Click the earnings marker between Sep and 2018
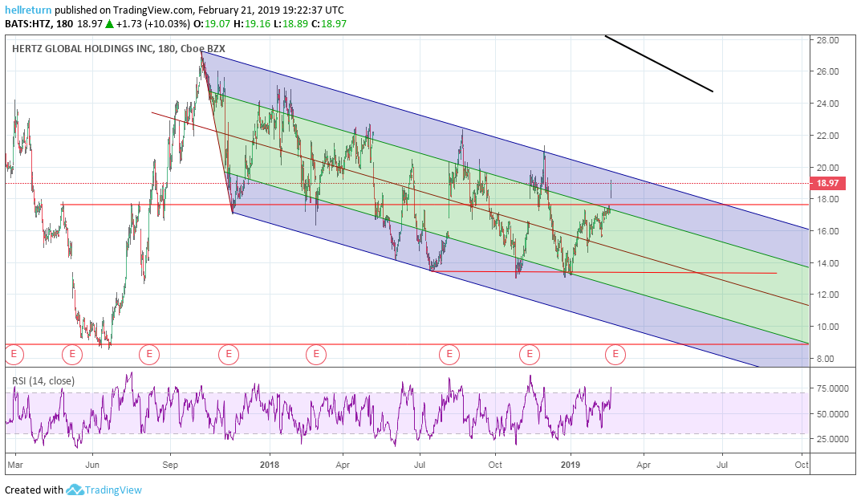Screen dimensions: 861x504 click(229, 354)
